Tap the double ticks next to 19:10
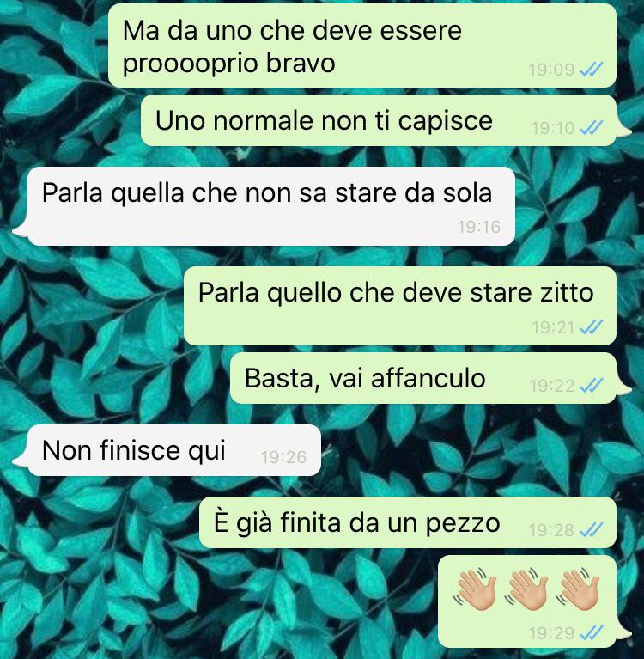The height and width of the screenshot is (659, 644). pos(591,127)
